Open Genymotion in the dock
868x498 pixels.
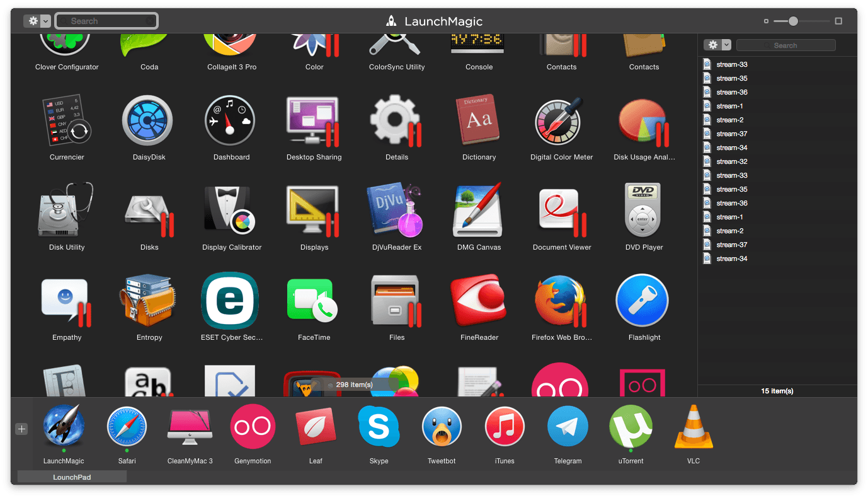(253, 426)
